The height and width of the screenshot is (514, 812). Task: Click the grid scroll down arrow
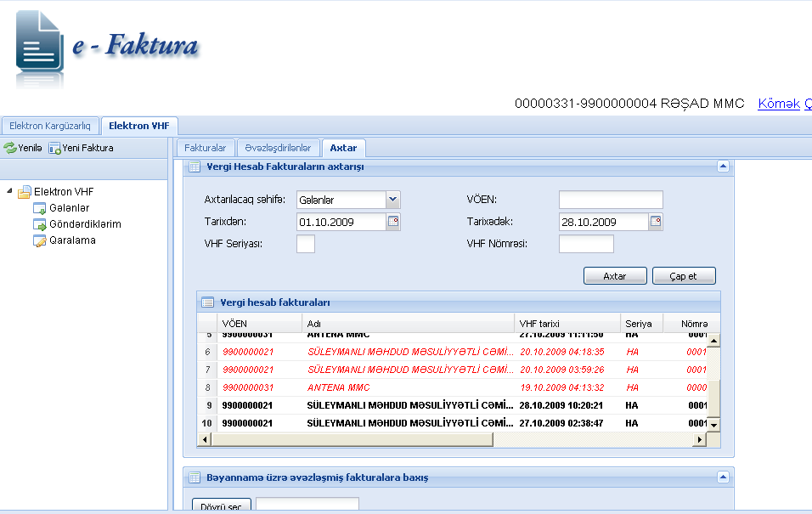(713, 425)
